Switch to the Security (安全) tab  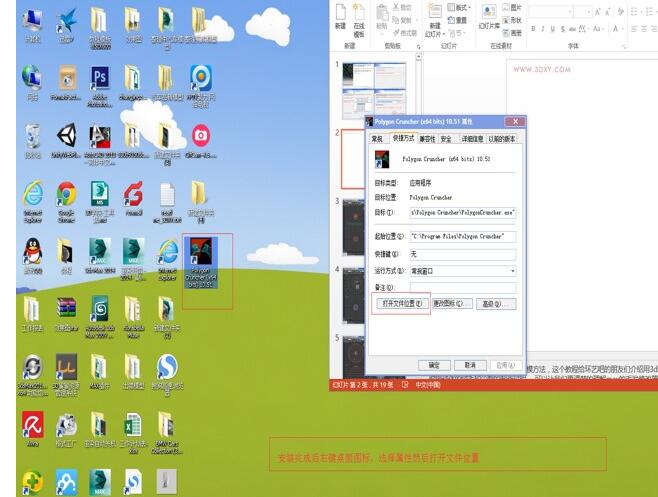point(446,139)
